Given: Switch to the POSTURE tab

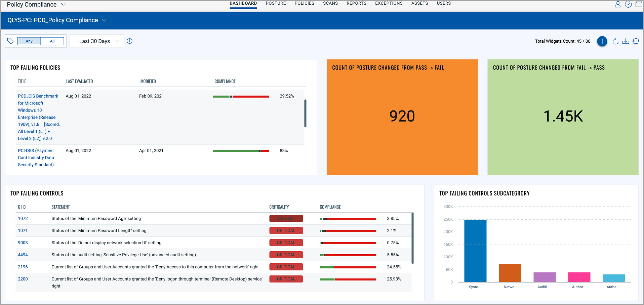Looking at the screenshot, I should point(276,3).
